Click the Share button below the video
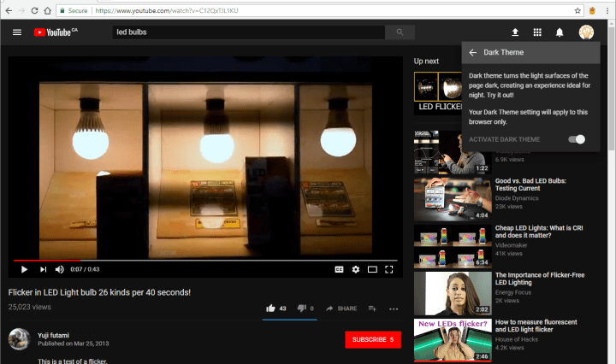This screenshot has height=364, width=616. click(341, 308)
